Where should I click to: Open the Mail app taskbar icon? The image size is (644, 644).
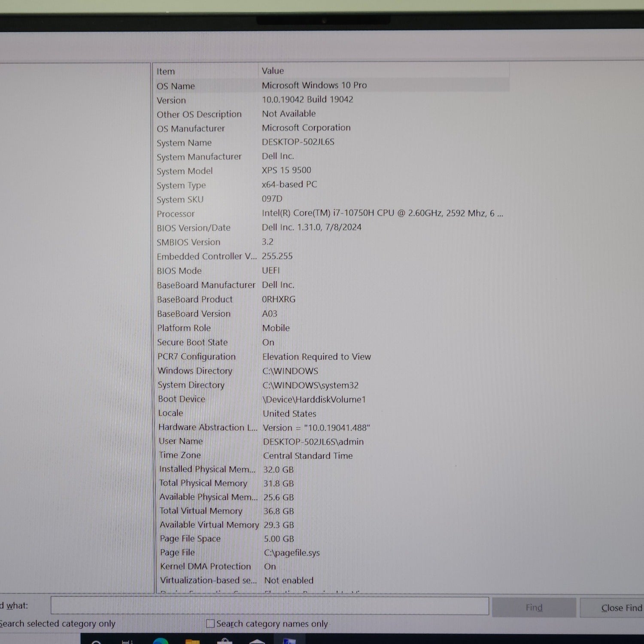(257, 641)
